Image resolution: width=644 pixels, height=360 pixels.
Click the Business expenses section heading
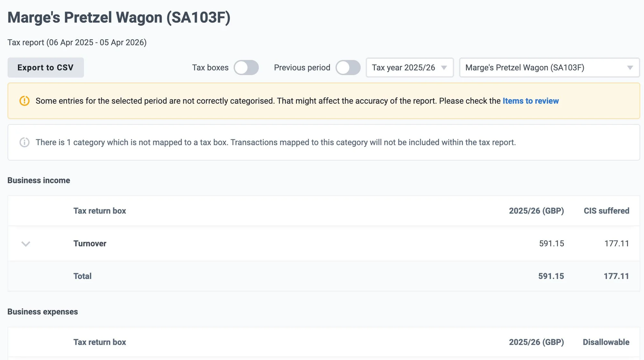click(x=43, y=312)
